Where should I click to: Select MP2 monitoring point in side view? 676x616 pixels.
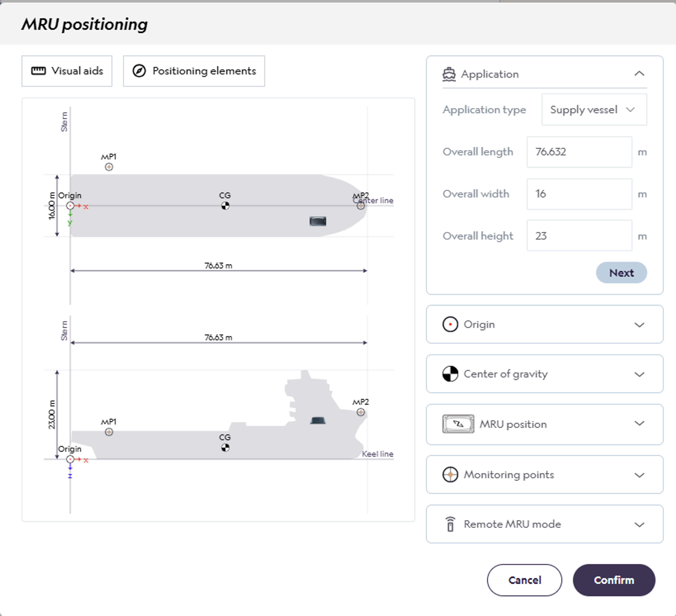361,412
